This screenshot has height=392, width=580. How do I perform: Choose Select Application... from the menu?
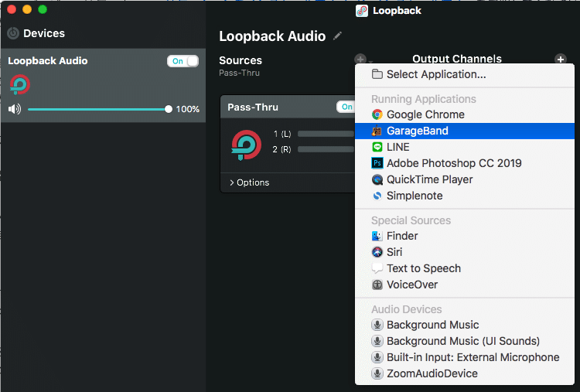click(x=436, y=74)
